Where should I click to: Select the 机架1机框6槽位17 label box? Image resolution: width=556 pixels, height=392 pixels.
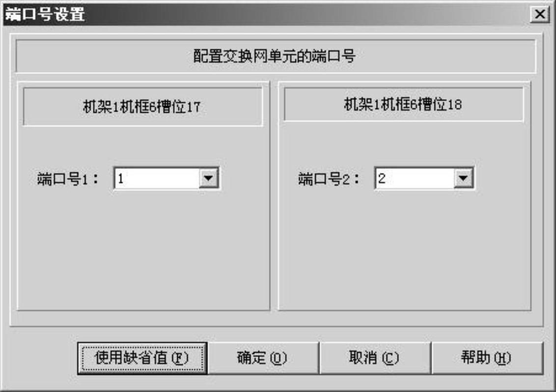142,107
